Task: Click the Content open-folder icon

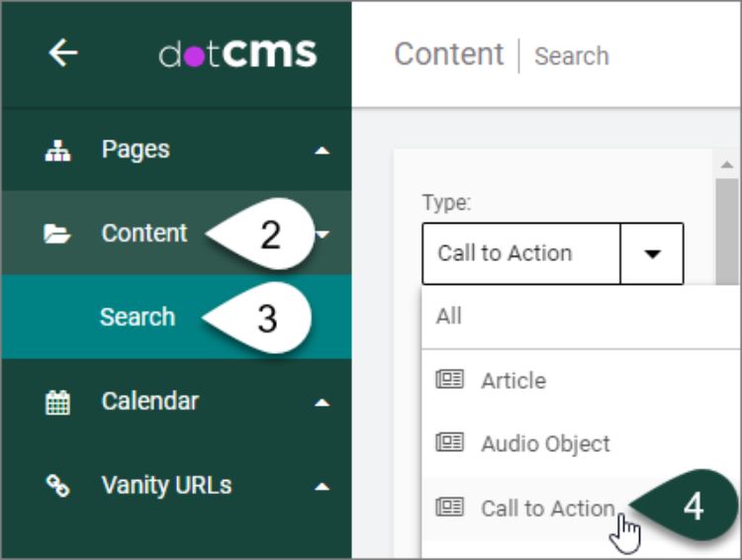Action: coord(57,234)
